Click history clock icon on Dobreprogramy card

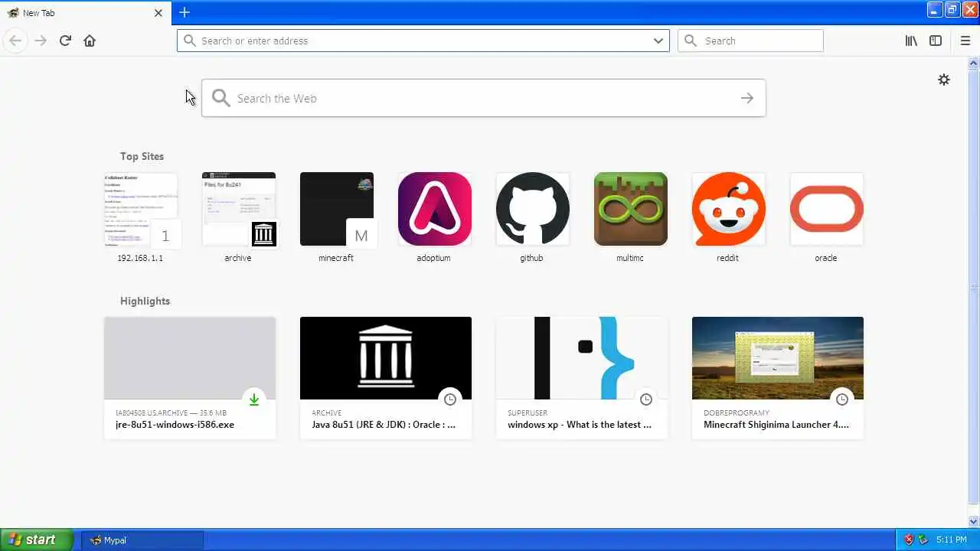842,399
